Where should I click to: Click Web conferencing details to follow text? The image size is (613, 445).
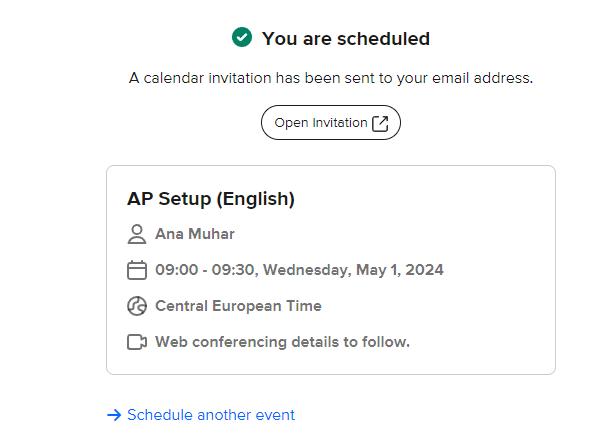coord(282,342)
